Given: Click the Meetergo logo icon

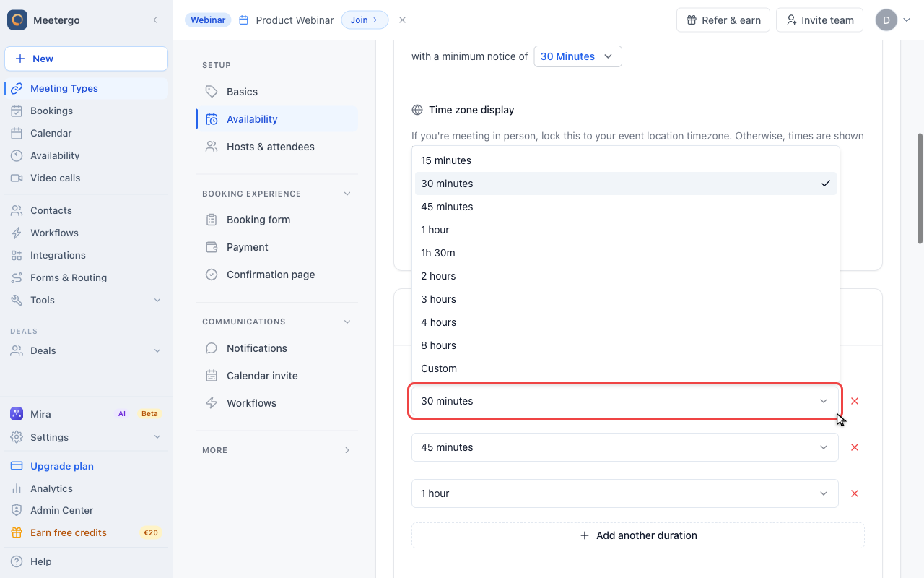Looking at the screenshot, I should point(17,20).
